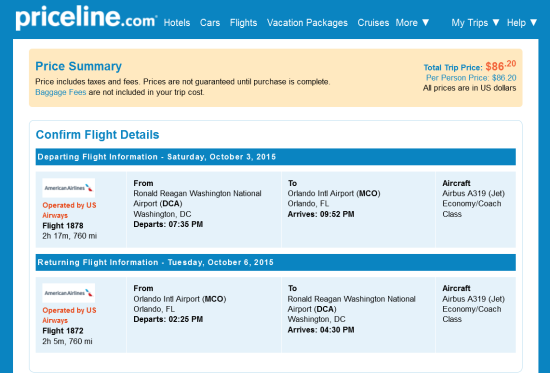Go to the Cars section
Screen dimensions: 550x373
[x=210, y=23]
